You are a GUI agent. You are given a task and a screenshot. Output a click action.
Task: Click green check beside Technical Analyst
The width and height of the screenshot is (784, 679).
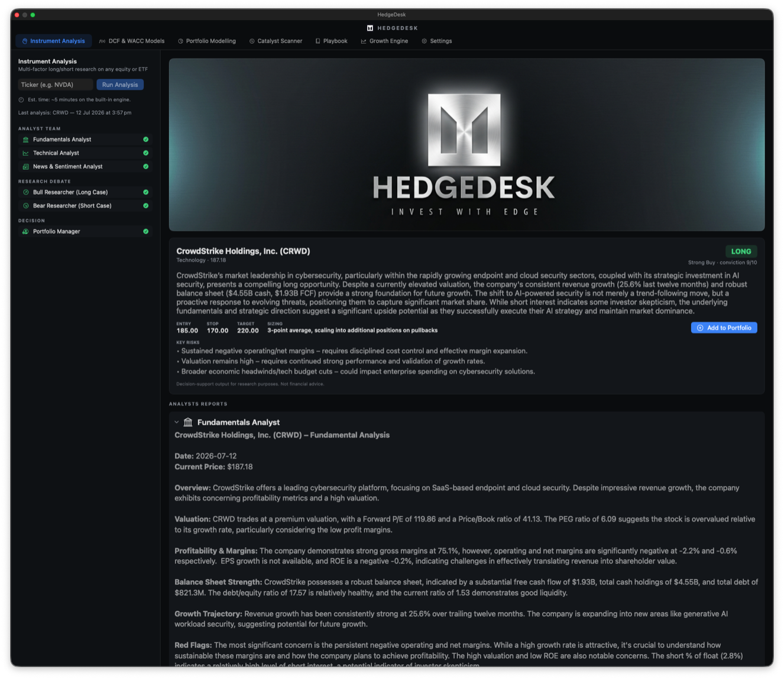pyautogui.click(x=145, y=153)
